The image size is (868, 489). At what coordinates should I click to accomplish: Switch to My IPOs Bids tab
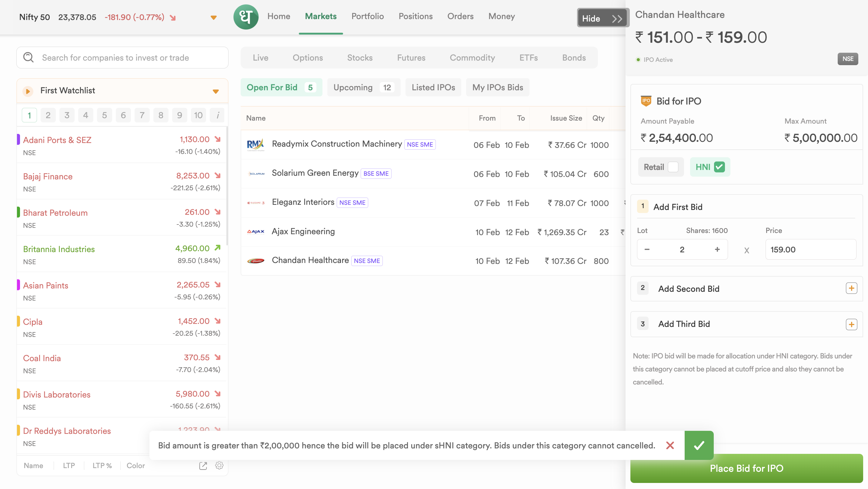(x=498, y=87)
